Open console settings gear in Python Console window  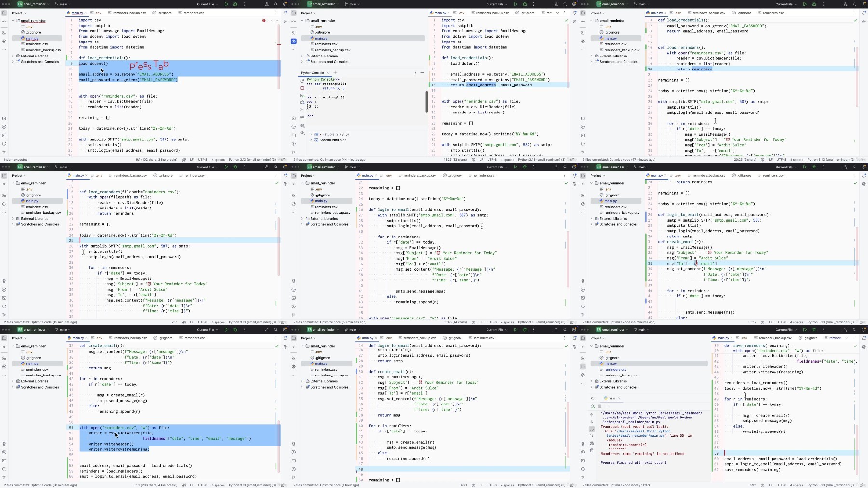pyautogui.click(x=302, y=125)
